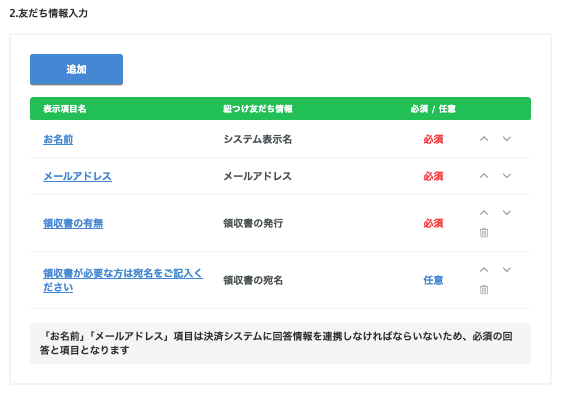Viewport: 563px width, 395px height.
Task: Open the 領収書の有無 item link
Action: (73, 223)
